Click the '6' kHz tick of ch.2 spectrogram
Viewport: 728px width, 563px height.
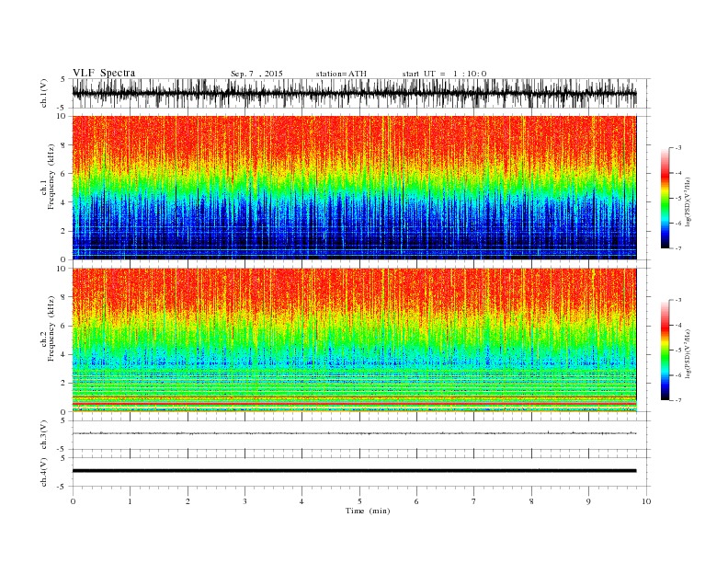point(63,326)
